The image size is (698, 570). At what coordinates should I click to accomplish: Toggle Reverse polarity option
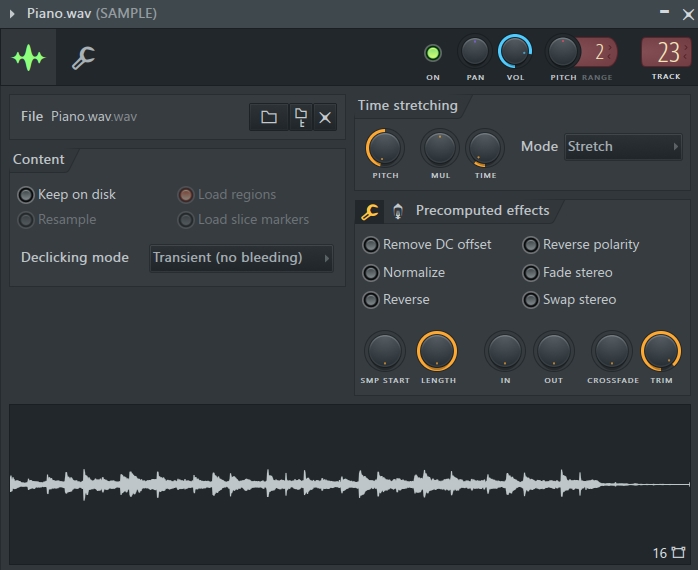click(531, 245)
